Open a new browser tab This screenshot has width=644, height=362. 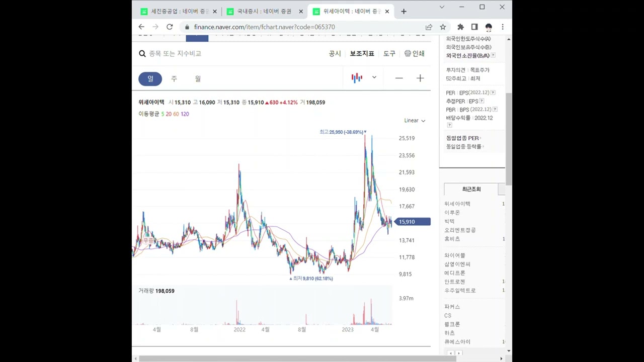click(404, 11)
